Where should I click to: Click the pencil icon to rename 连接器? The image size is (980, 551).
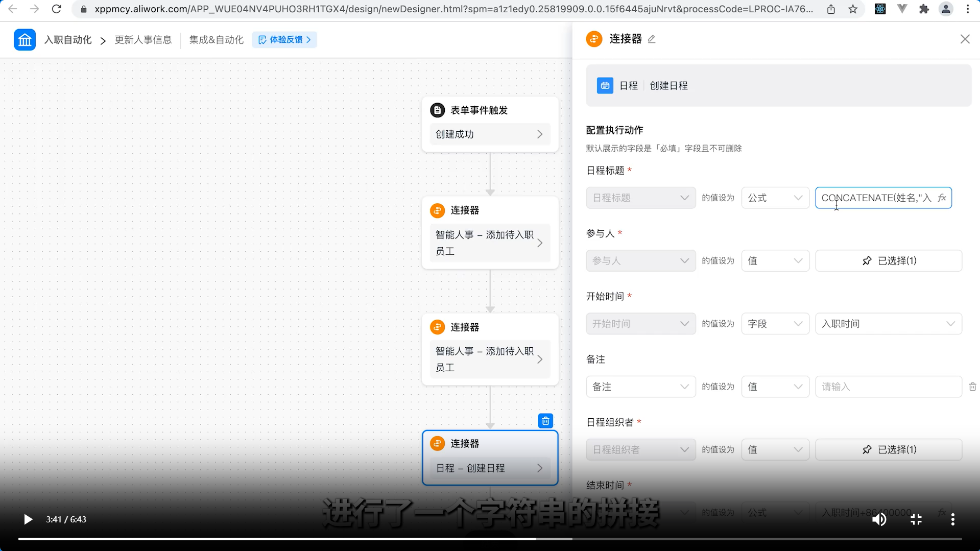pyautogui.click(x=652, y=39)
